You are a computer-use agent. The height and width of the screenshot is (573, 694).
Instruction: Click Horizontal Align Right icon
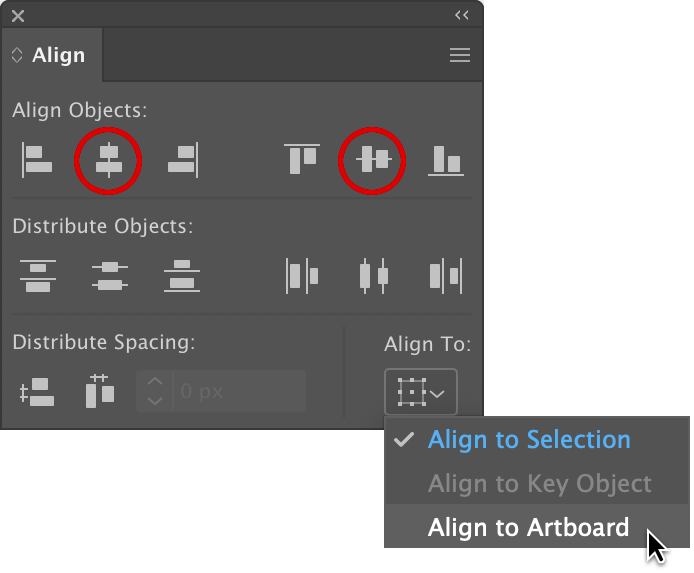(x=182, y=160)
